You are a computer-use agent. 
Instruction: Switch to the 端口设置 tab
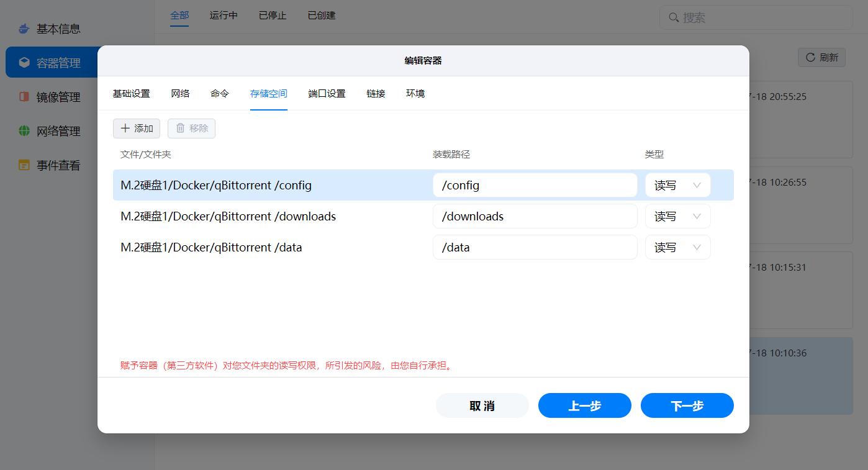[327, 93]
